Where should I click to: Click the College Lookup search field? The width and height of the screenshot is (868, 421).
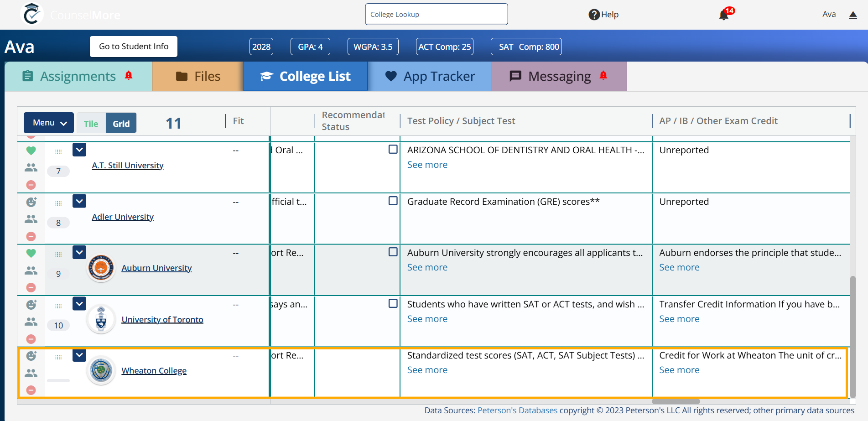(x=437, y=14)
